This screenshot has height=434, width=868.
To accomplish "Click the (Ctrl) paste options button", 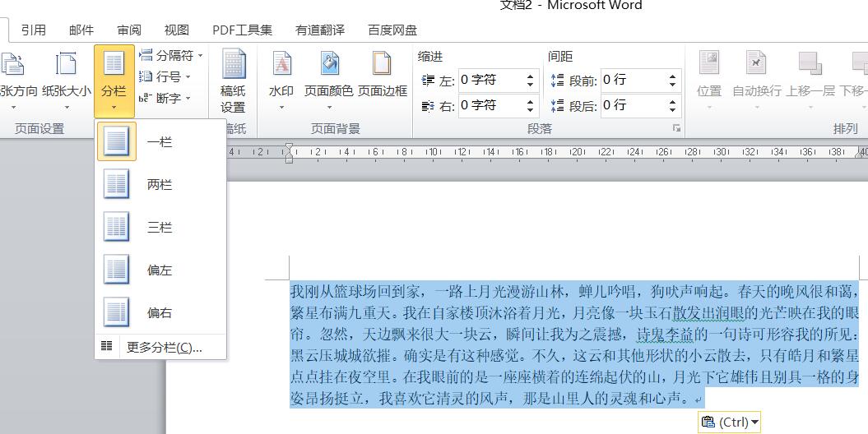I will pyautogui.click(x=729, y=422).
